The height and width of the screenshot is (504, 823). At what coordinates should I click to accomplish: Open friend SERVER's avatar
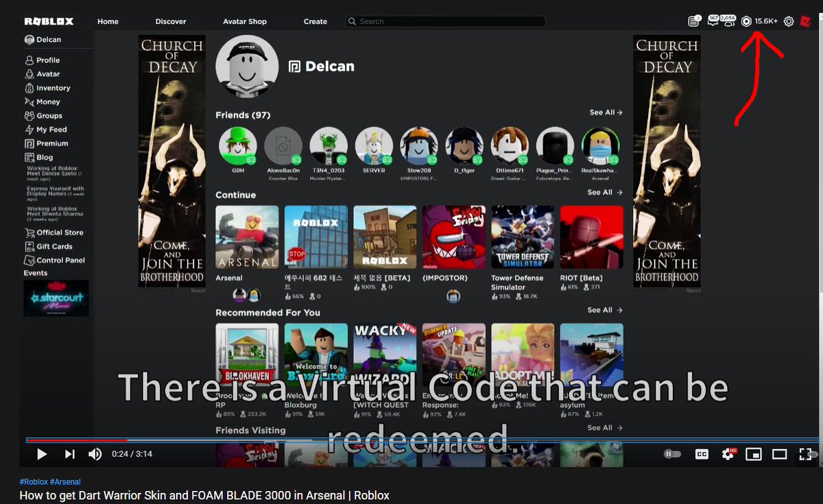[374, 145]
